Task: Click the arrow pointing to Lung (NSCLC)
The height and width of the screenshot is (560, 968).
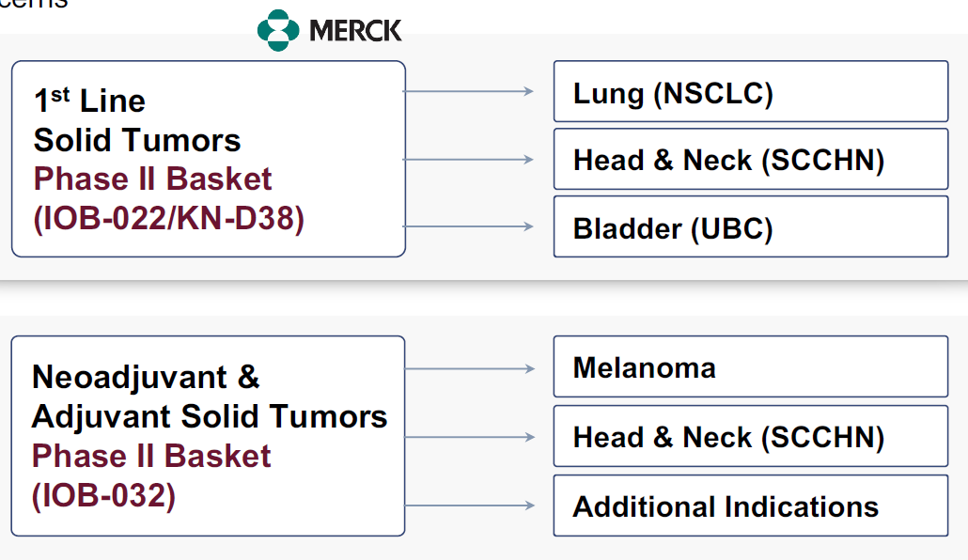Action: 468,91
